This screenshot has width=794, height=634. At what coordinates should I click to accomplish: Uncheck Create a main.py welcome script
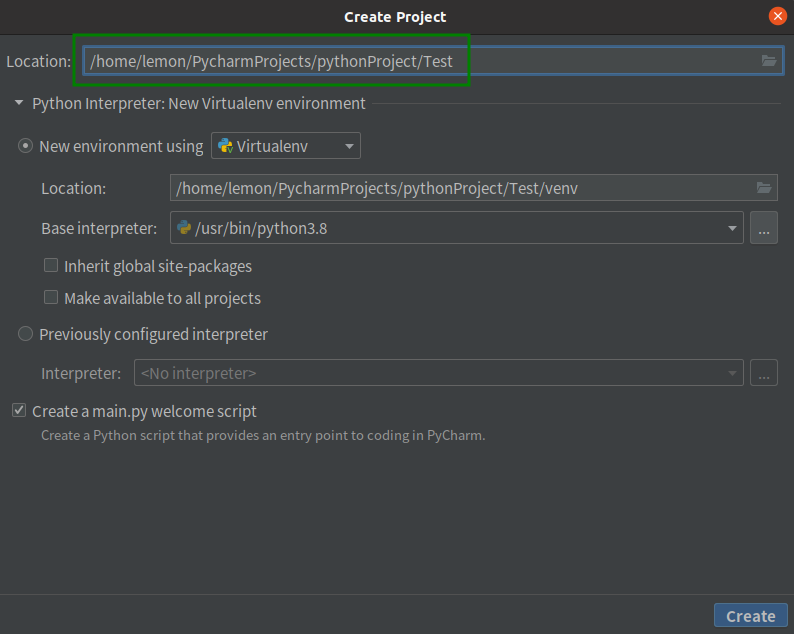(19, 410)
